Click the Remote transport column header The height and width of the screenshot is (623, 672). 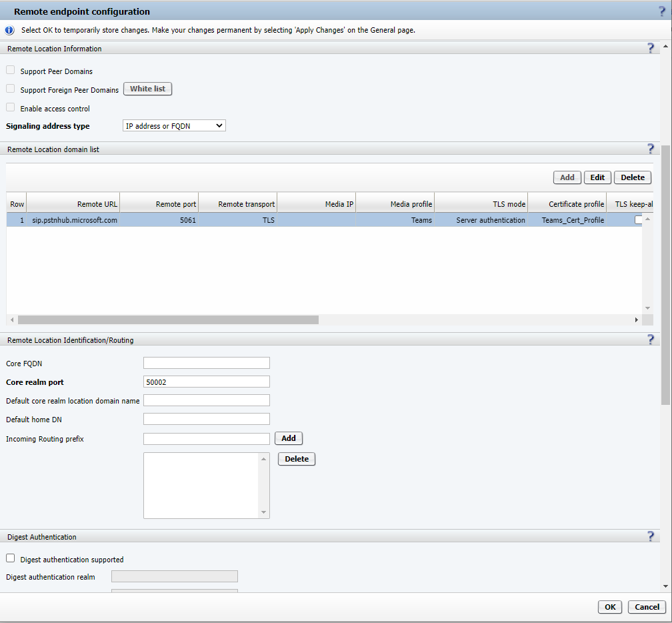pos(238,203)
